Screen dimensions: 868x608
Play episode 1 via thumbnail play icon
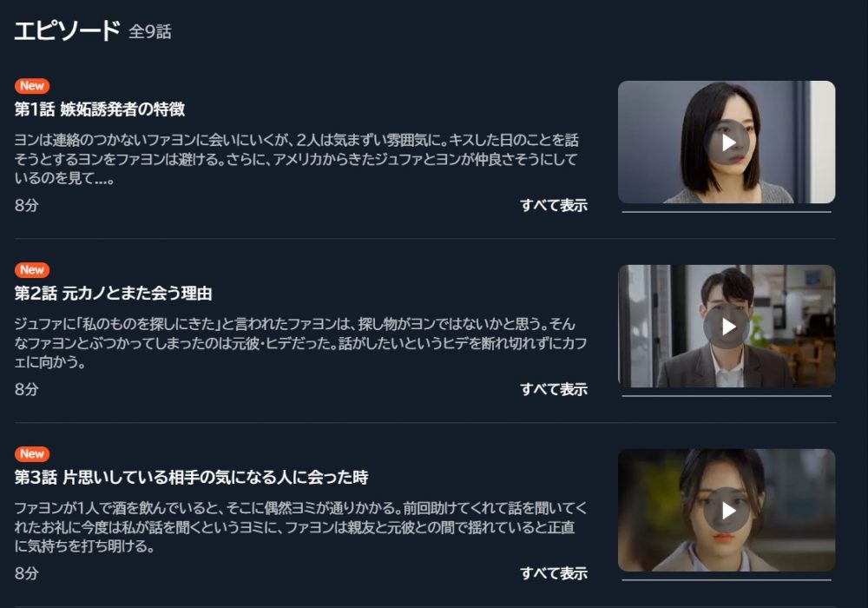coord(727,142)
